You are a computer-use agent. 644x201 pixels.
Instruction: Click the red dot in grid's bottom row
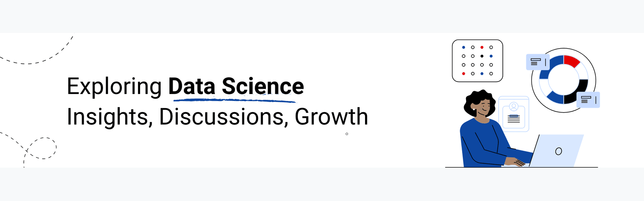tap(464, 74)
